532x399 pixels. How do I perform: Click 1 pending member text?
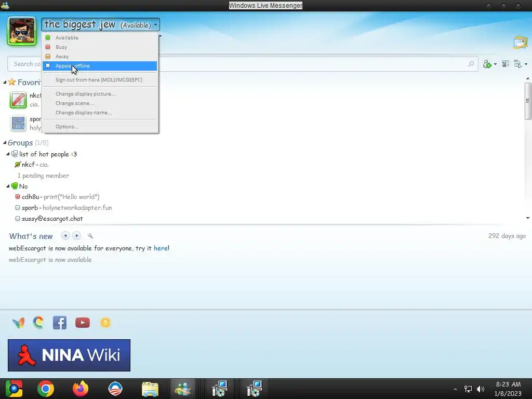tap(43, 176)
